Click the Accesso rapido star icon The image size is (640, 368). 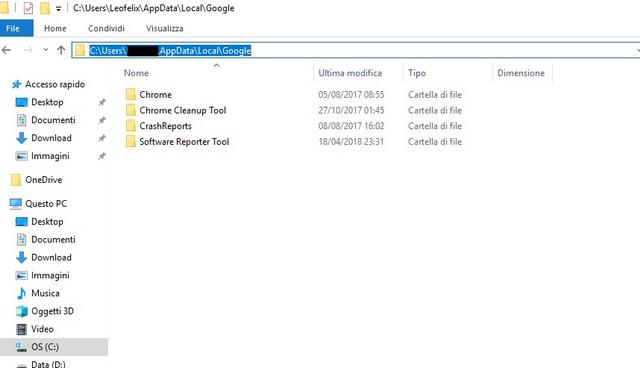pyautogui.click(x=16, y=84)
